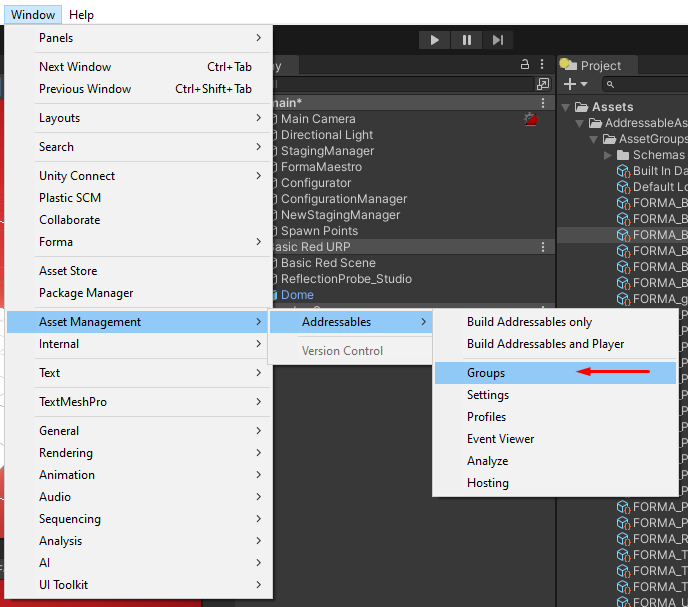Select the highlighted FORMA_B asset row
Image resolution: width=688 pixels, height=607 pixels.
[x=623, y=235]
